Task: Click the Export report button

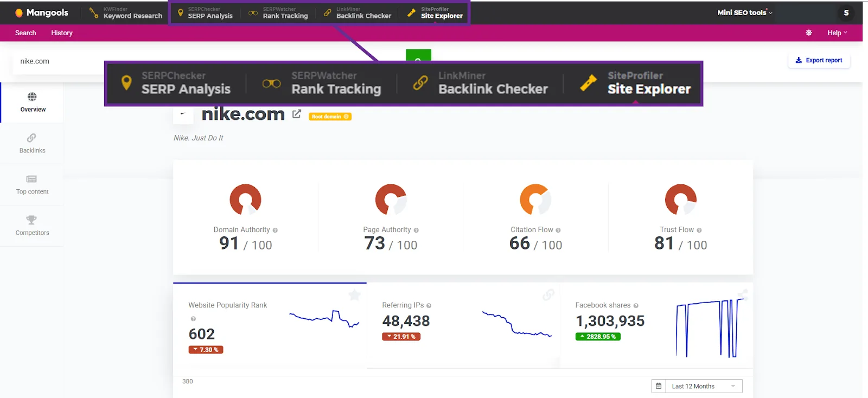Action: 819,60
